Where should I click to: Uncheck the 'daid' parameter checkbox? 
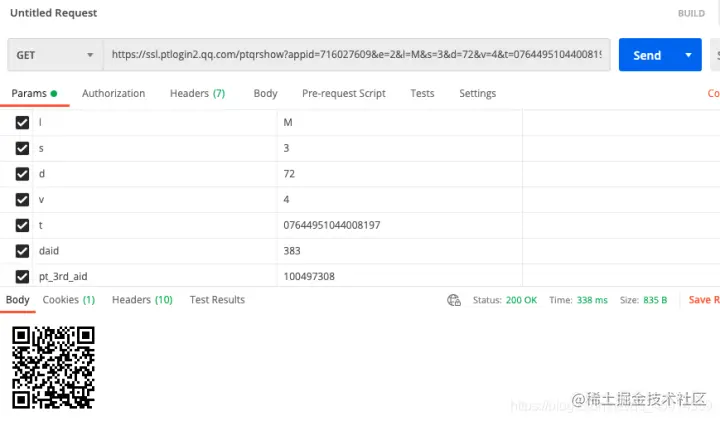click(22, 251)
